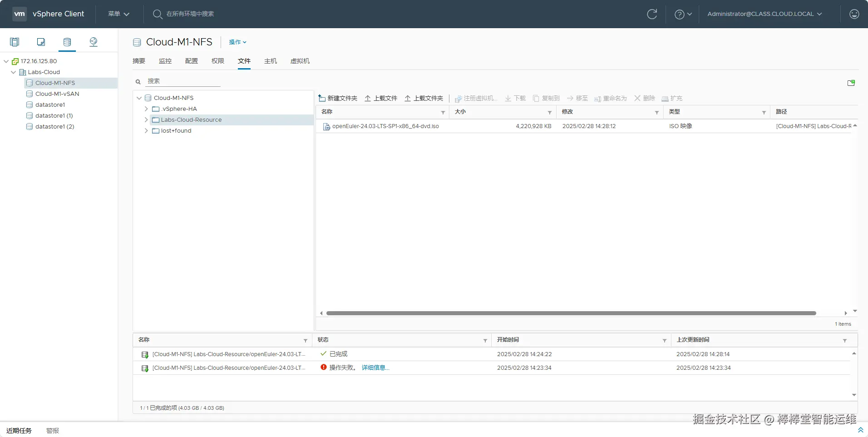The height and width of the screenshot is (437, 868).
Task: Click the openEuler ISO file icon
Action: 326,126
